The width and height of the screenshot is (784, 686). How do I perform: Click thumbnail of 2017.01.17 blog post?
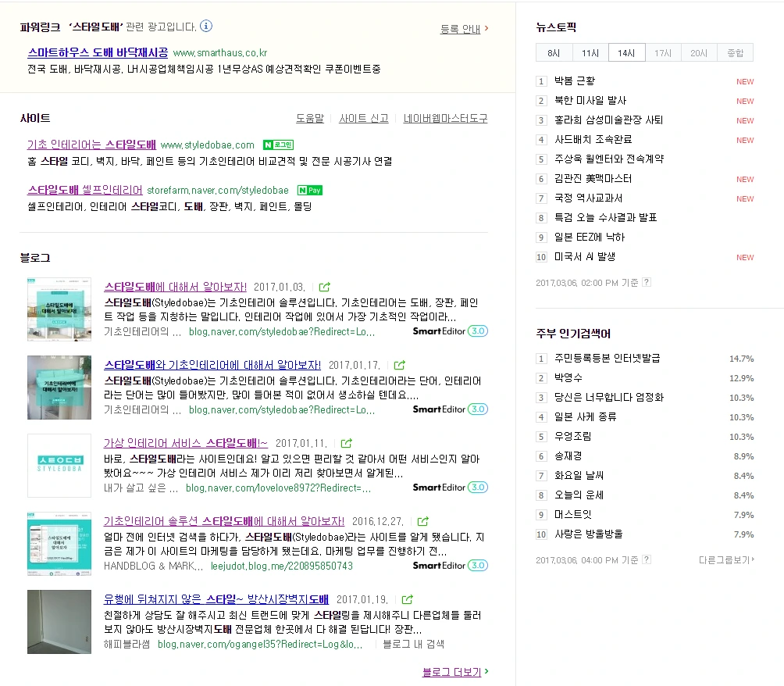click(59, 388)
